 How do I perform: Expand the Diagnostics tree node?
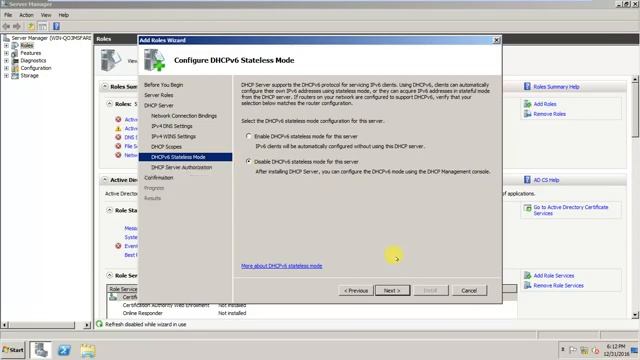[x=6, y=60]
